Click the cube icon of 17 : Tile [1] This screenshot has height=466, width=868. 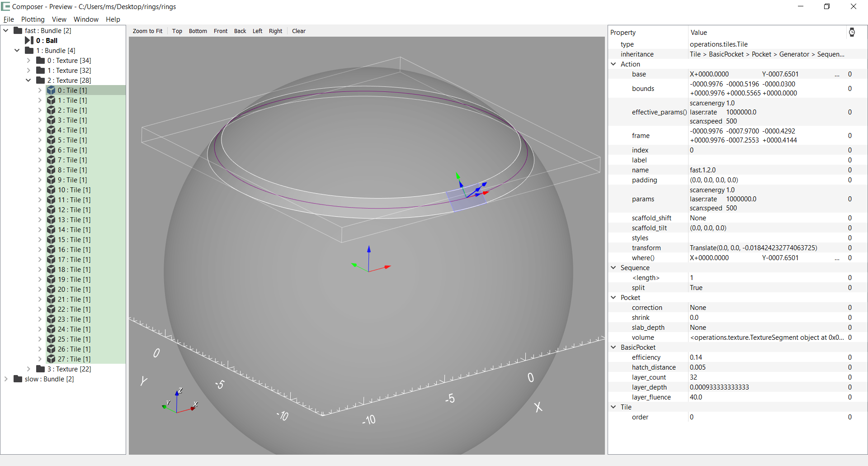tap(51, 259)
